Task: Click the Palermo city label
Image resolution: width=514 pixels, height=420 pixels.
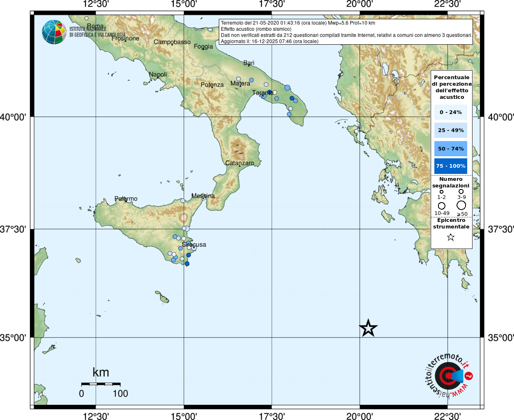Action: pos(126,199)
